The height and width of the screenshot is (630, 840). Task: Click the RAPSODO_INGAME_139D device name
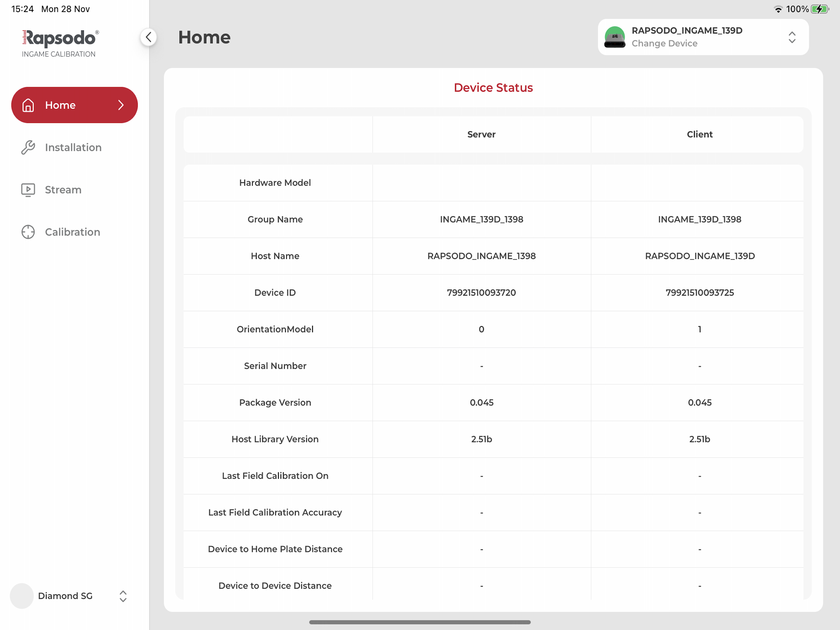pyautogui.click(x=687, y=30)
